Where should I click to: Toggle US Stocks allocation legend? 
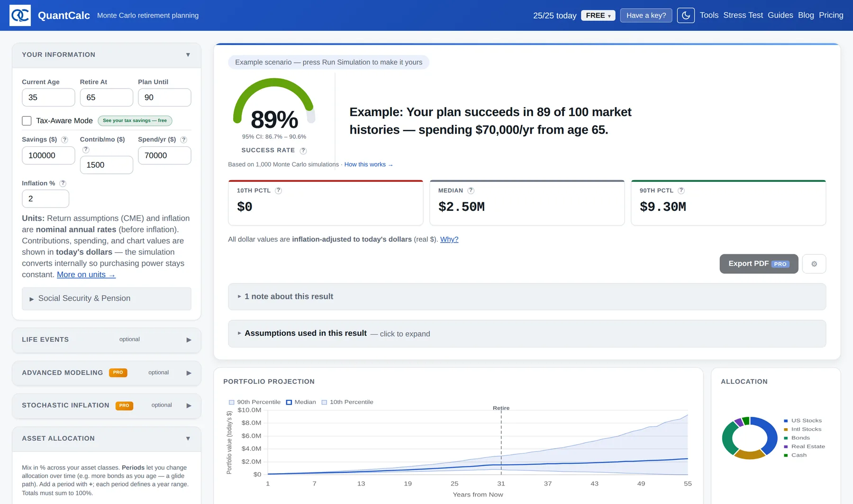[x=803, y=421]
